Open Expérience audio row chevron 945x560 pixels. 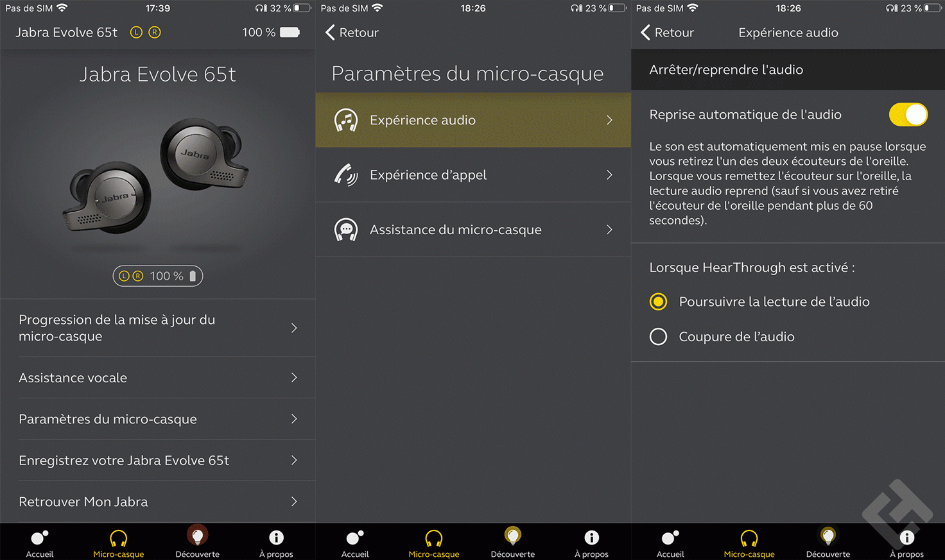(x=609, y=120)
